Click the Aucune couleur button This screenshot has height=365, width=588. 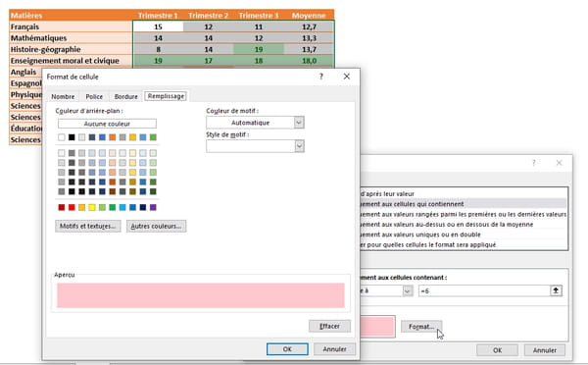click(107, 124)
